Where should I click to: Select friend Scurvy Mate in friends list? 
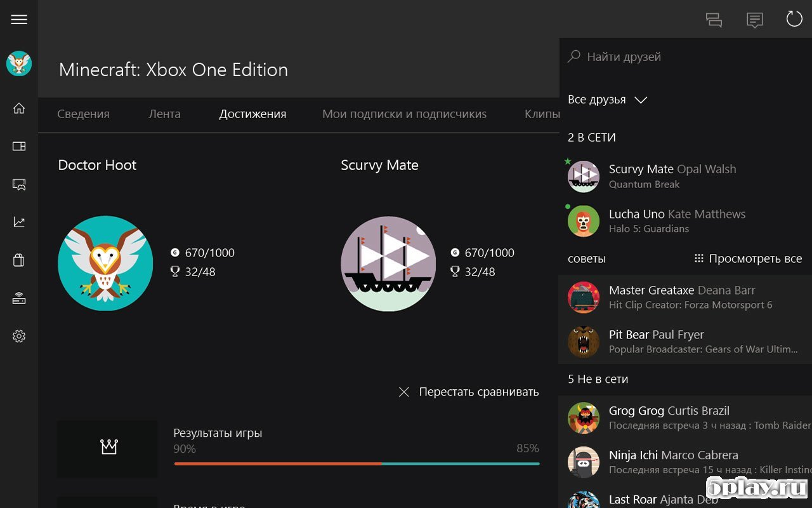point(672,176)
